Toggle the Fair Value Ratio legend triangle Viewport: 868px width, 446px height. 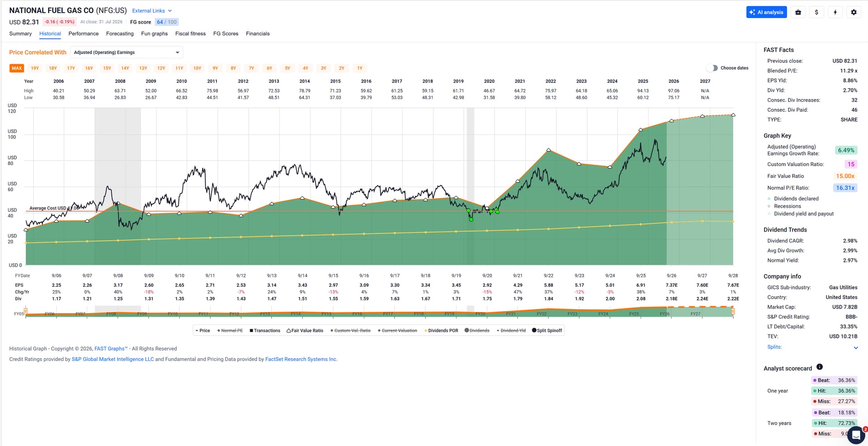[305, 331]
